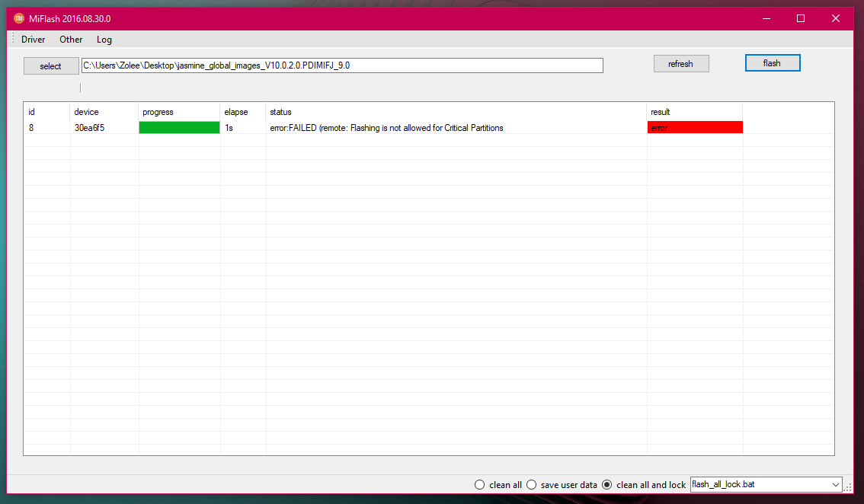The height and width of the screenshot is (504, 864).
Task: Open the Other menu
Action: (x=71, y=40)
